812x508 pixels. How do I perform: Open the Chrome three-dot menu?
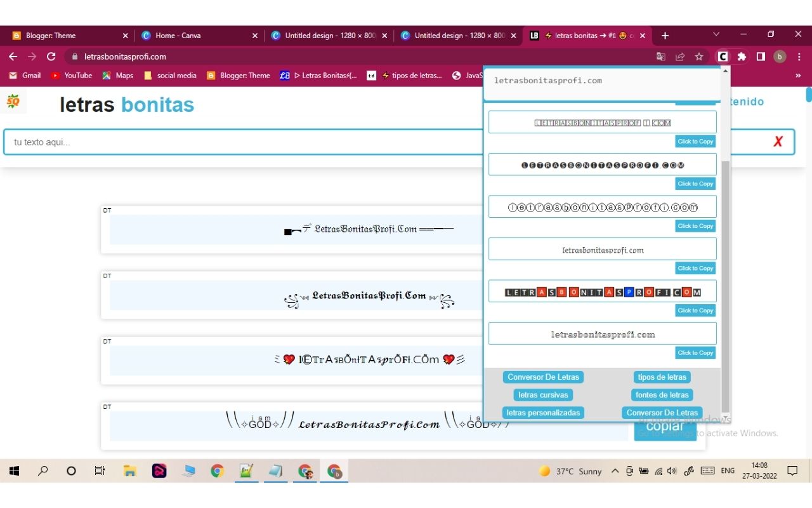coord(799,57)
